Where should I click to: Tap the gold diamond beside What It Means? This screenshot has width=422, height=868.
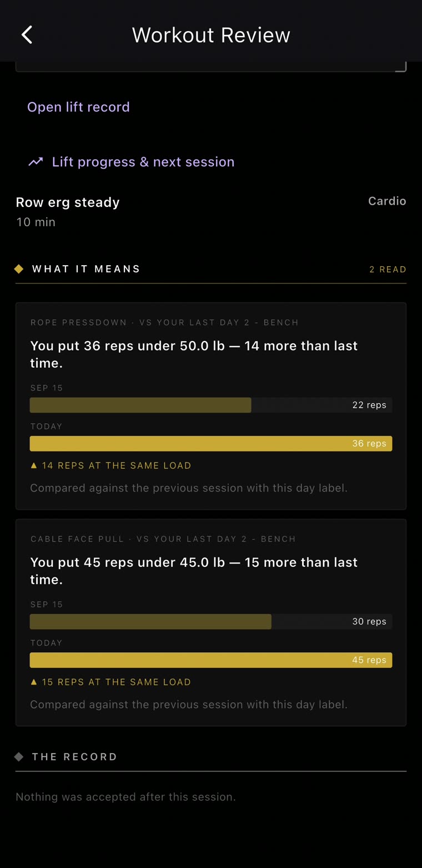coord(19,269)
